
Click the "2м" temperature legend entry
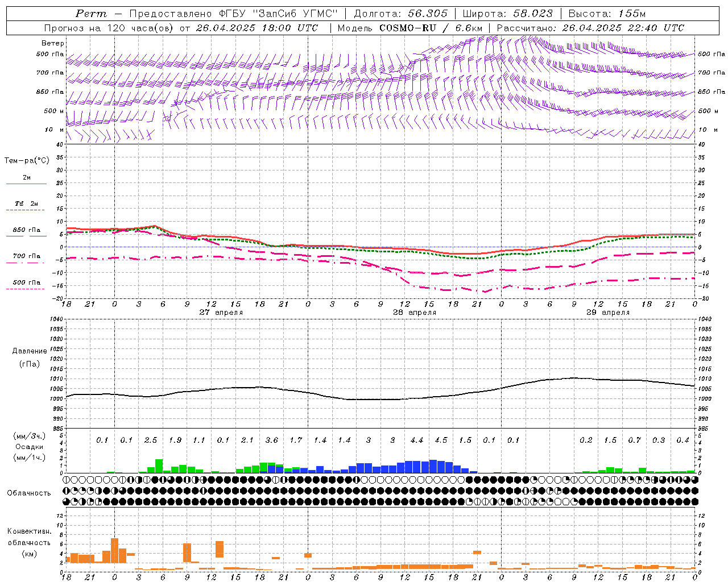pyautogui.click(x=27, y=178)
